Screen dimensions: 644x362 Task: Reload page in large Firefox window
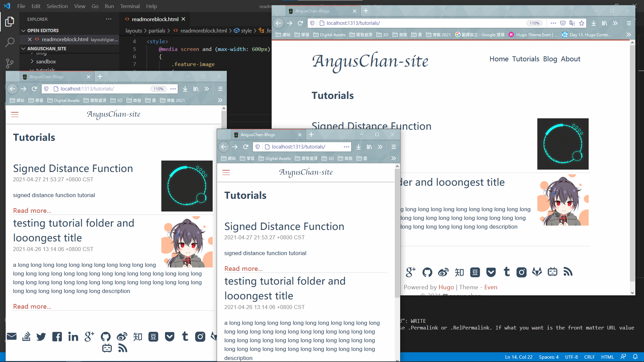point(301,23)
